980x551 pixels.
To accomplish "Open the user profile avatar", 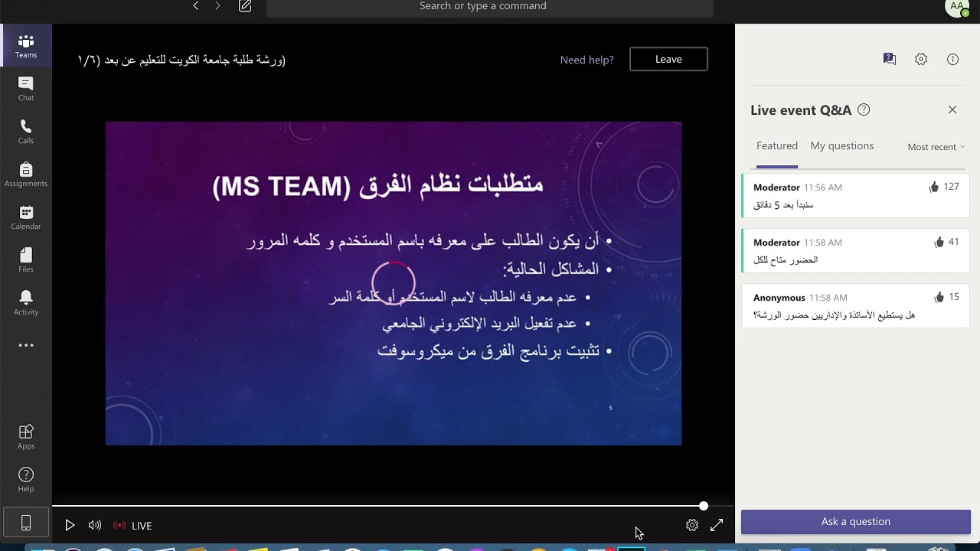I will [x=957, y=7].
